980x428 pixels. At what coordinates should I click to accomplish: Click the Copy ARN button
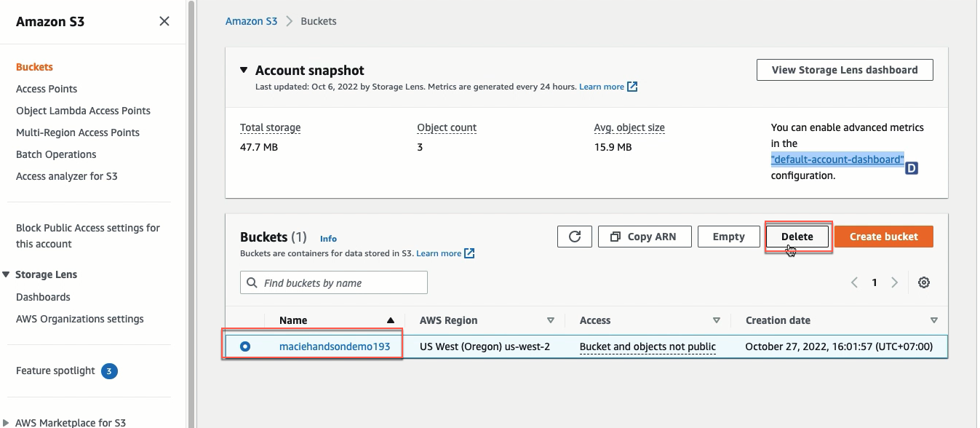(x=644, y=237)
